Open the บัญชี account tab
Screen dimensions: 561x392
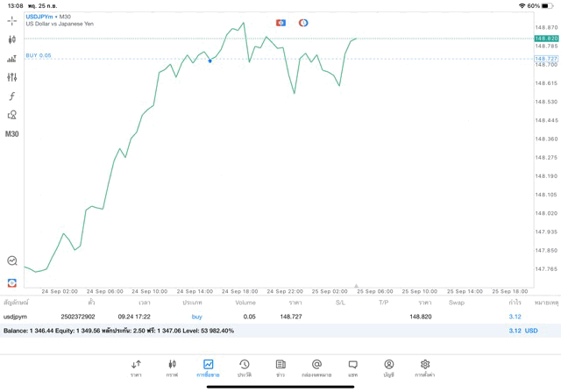pyautogui.click(x=388, y=367)
